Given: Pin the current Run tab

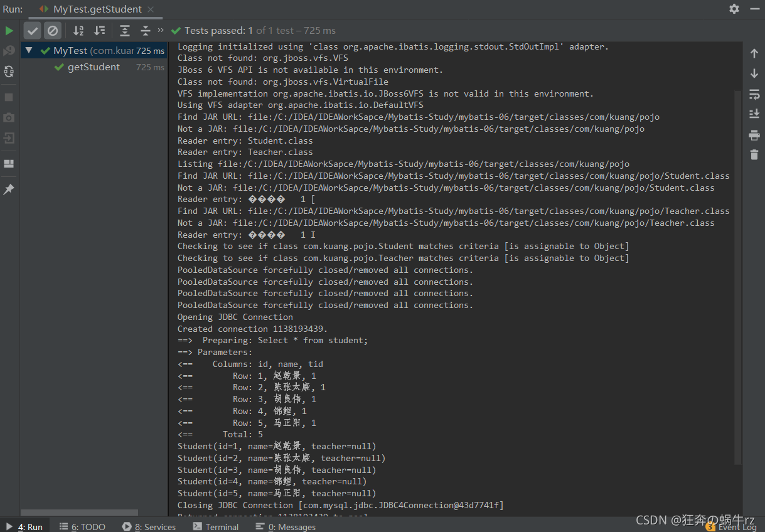Looking at the screenshot, I should (x=9, y=189).
